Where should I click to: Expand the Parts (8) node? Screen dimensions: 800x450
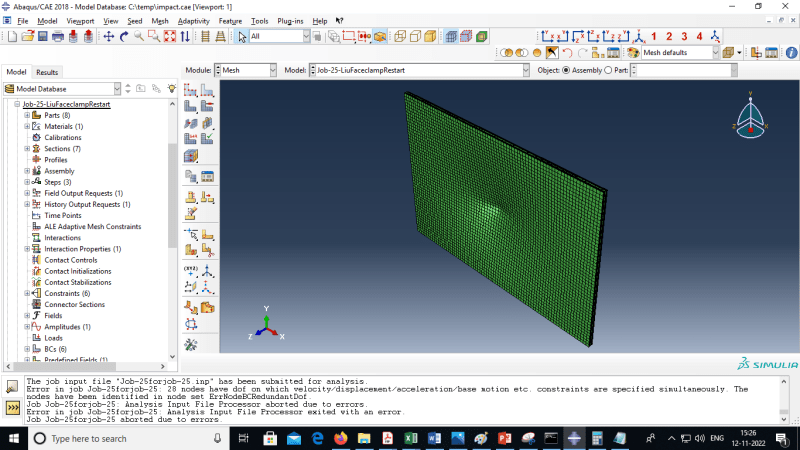click(27, 115)
